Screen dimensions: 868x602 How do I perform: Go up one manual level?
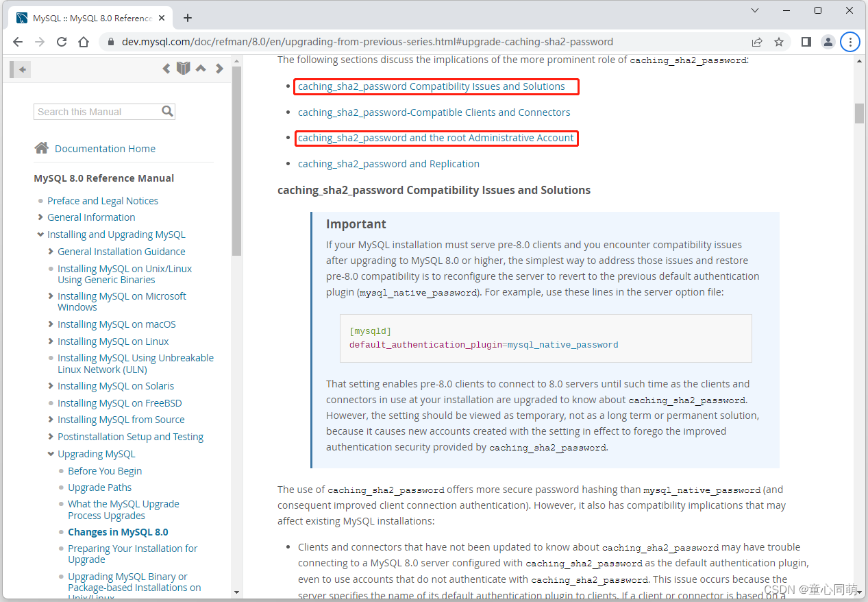(201, 69)
